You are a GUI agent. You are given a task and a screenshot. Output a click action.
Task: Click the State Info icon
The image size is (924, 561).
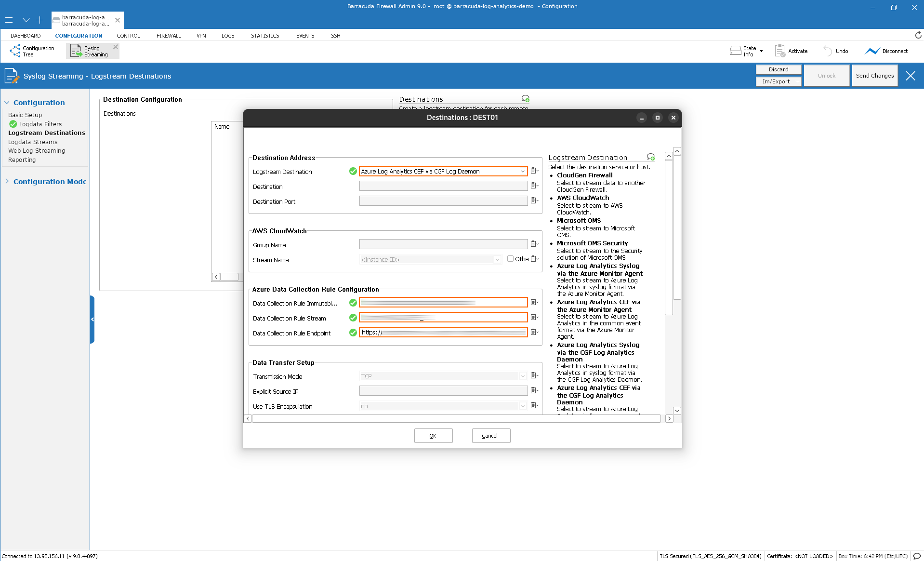735,51
